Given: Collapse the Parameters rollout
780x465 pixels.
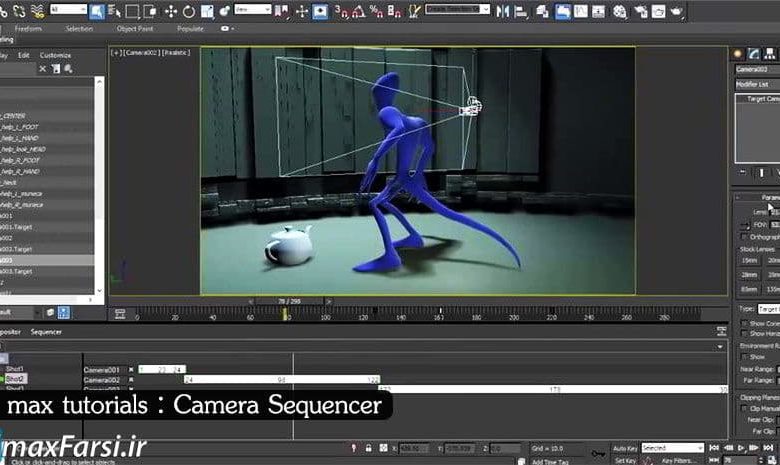Looking at the screenshot, I should click(757, 197).
